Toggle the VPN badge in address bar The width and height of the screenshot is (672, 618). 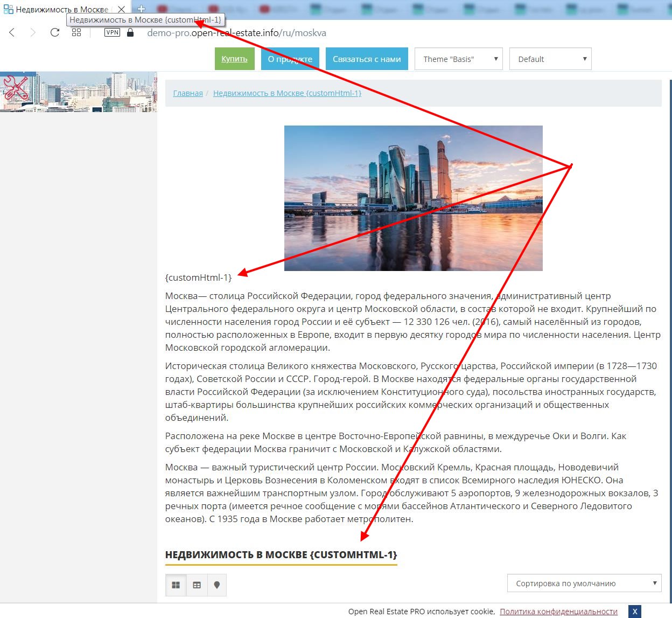point(112,32)
